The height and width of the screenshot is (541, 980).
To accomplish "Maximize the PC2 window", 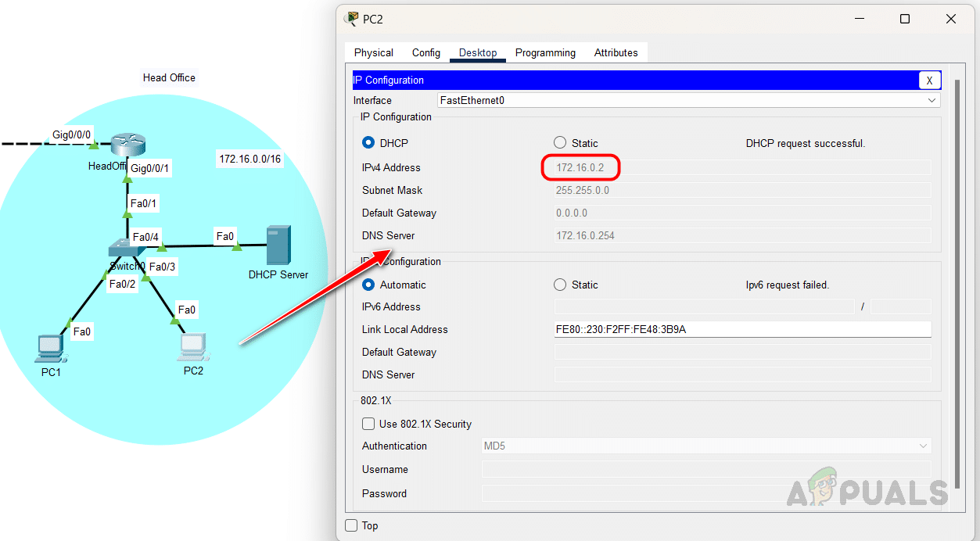I will point(904,19).
